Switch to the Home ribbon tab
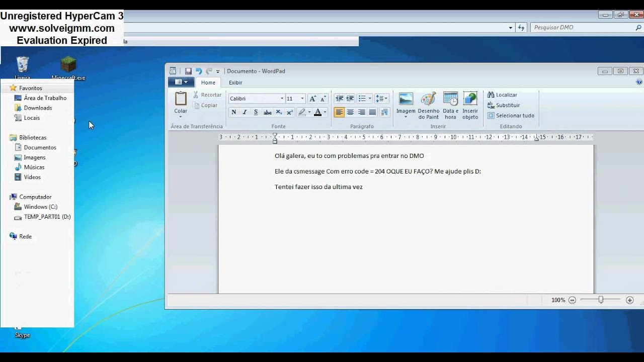This screenshot has width=644, height=362. [x=208, y=82]
